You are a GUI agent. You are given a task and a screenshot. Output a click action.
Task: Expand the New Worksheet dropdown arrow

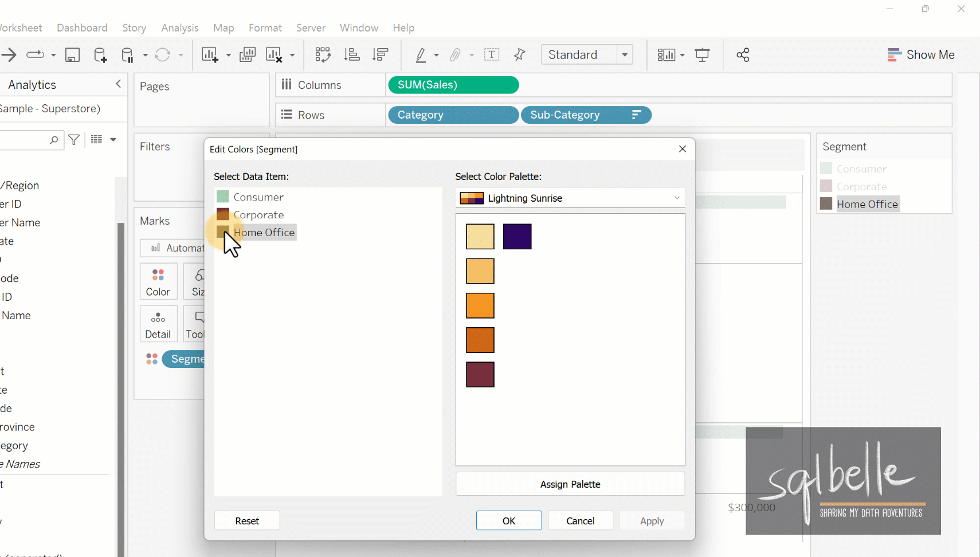[228, 56]
